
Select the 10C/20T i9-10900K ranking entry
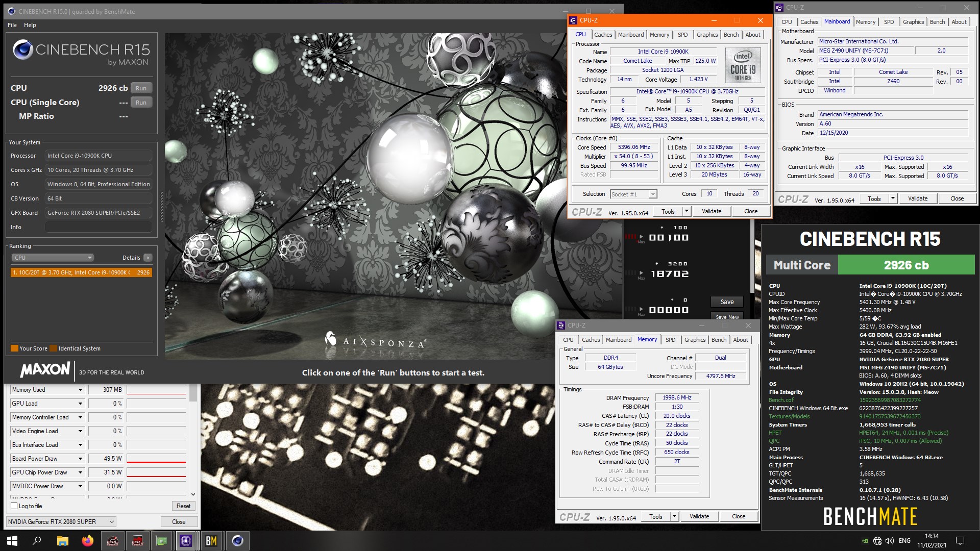click(x=81, y=272)
